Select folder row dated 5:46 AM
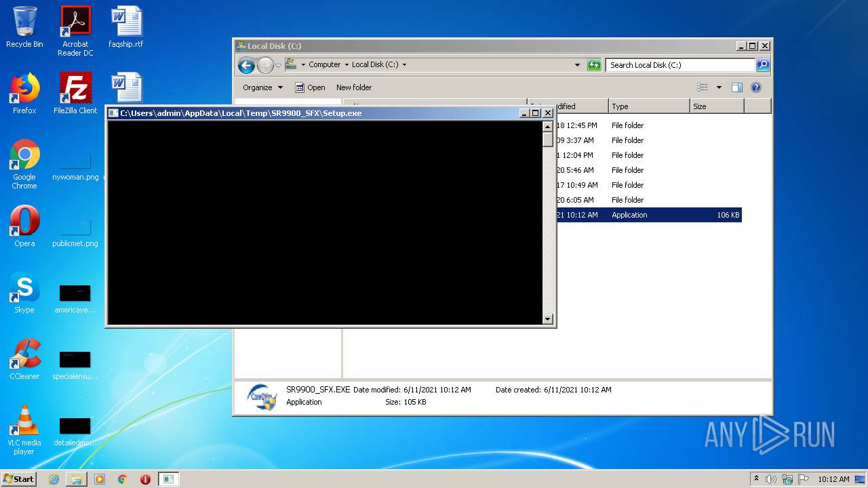868x488 pixels. [648, 170]
